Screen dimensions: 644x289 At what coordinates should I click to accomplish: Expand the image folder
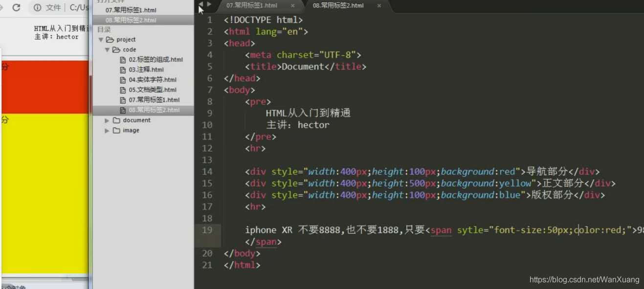107,130
